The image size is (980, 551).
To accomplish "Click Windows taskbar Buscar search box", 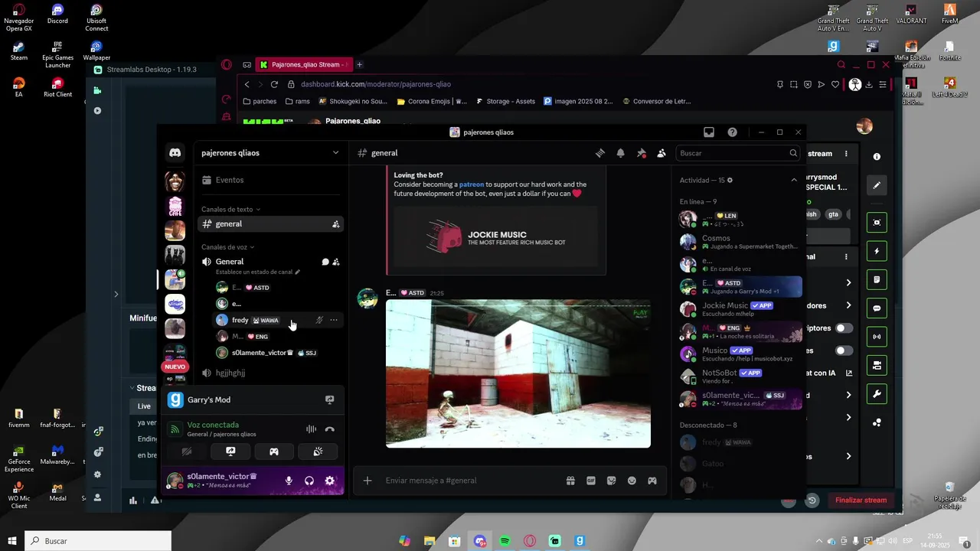I will [x=98, y=541].
